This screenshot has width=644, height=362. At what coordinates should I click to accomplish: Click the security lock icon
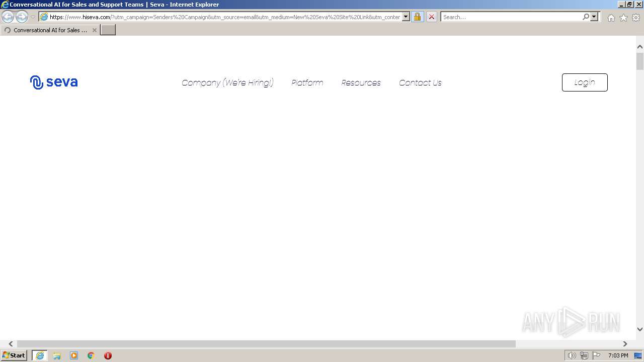[x=417, y=17]
